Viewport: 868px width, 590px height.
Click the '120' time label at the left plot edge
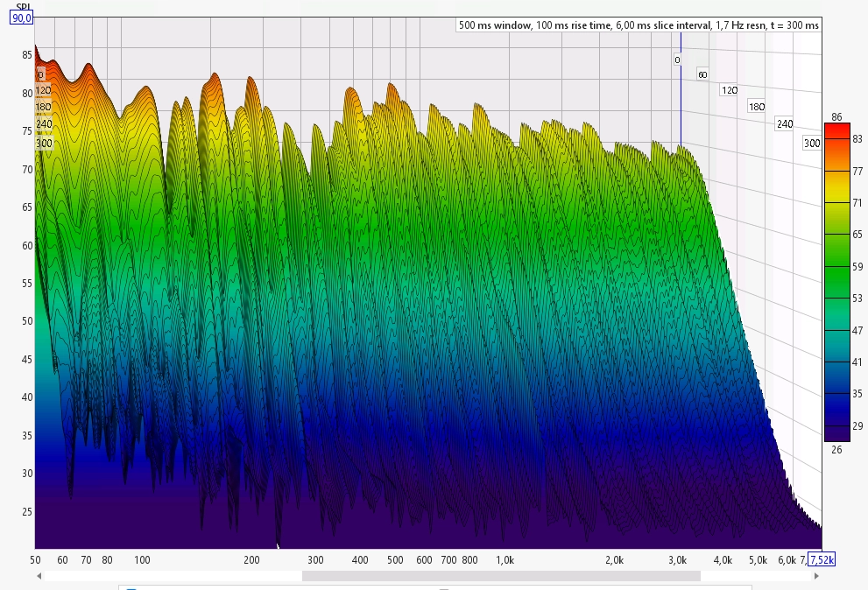pyautogui.click(x=43, y=90)
